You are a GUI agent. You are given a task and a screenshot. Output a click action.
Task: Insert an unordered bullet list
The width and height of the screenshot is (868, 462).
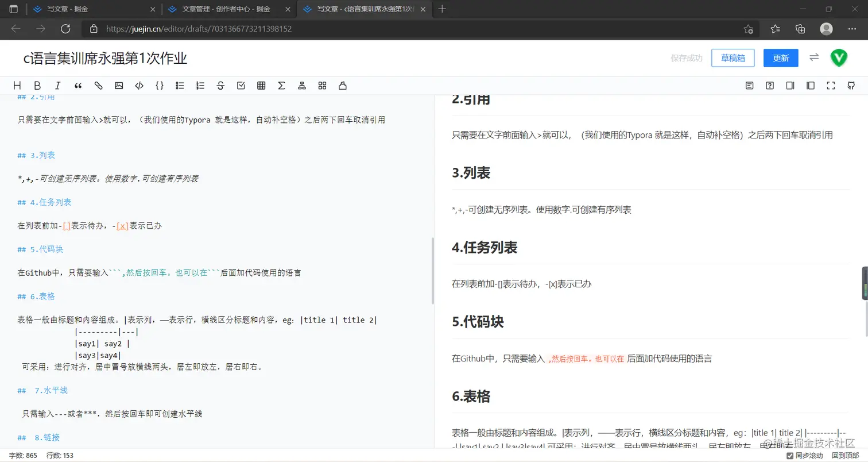180,86
